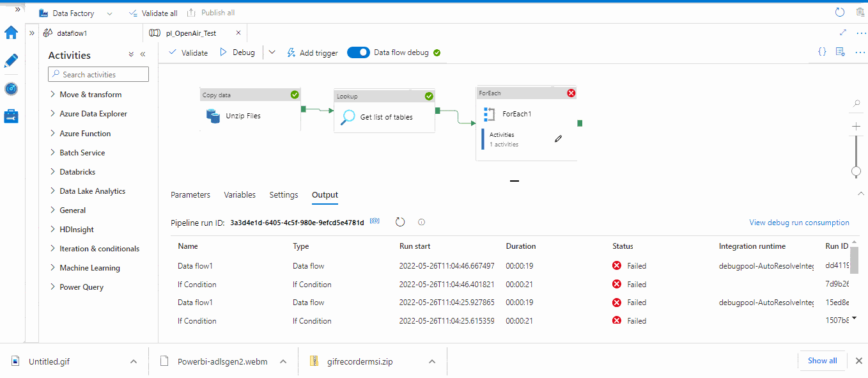The image size is (868, 378).
Task: Open the Output tab
Action: [325, 195]
